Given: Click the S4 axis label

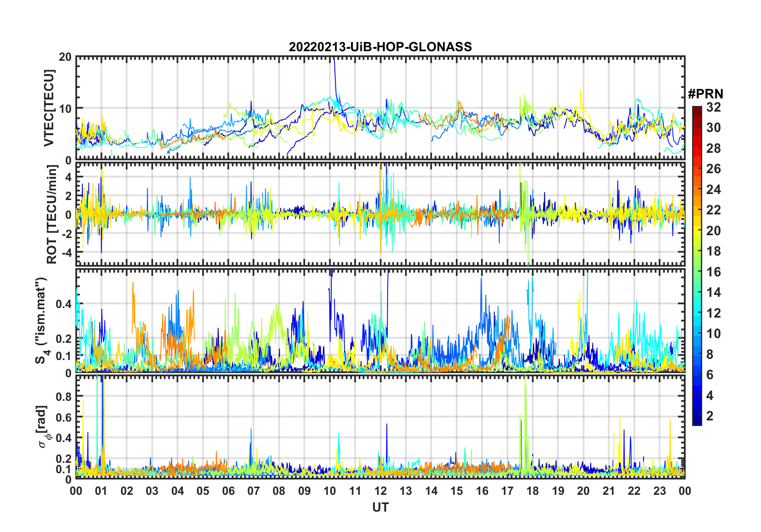Looking at the screenshot, I should click(41, 321).
